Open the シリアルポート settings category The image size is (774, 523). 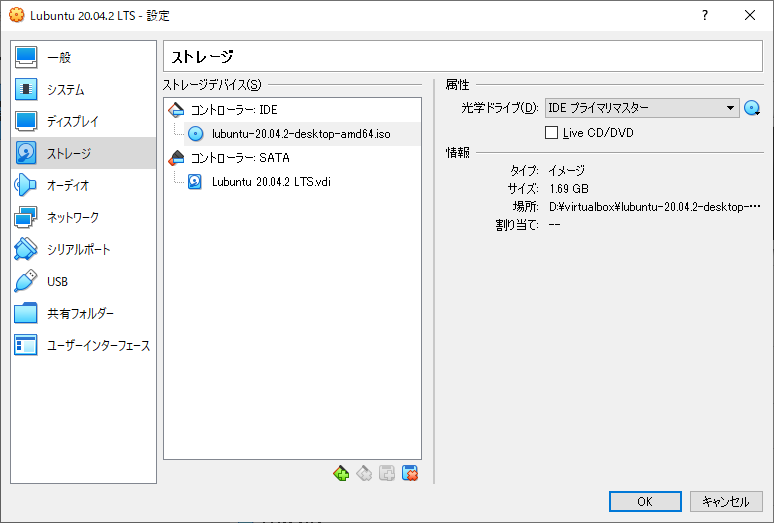(x=83, y=250)
